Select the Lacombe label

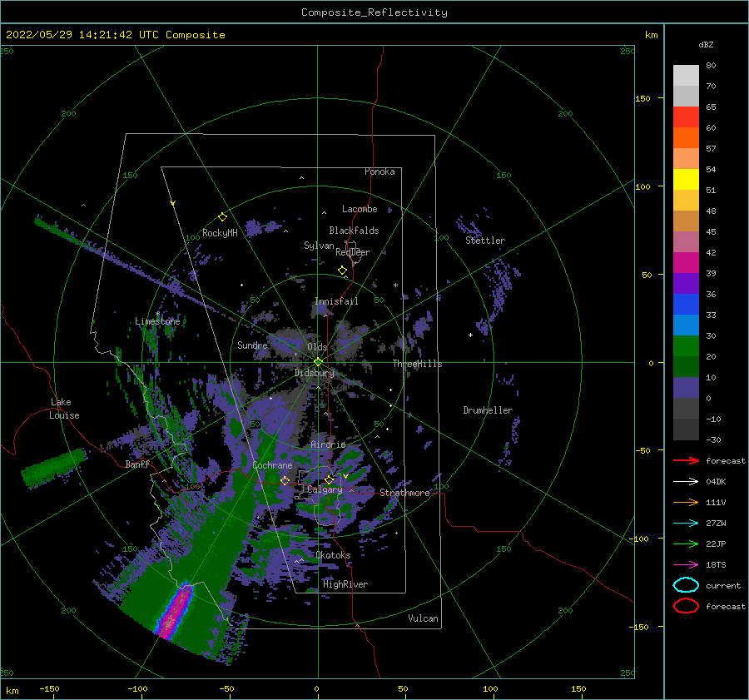[x=360, y=209]
